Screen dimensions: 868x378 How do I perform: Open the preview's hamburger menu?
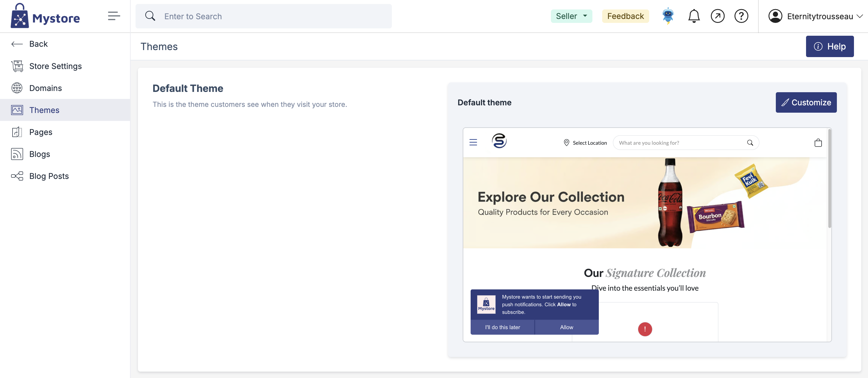pyautogui.click(x=473, y=142)
